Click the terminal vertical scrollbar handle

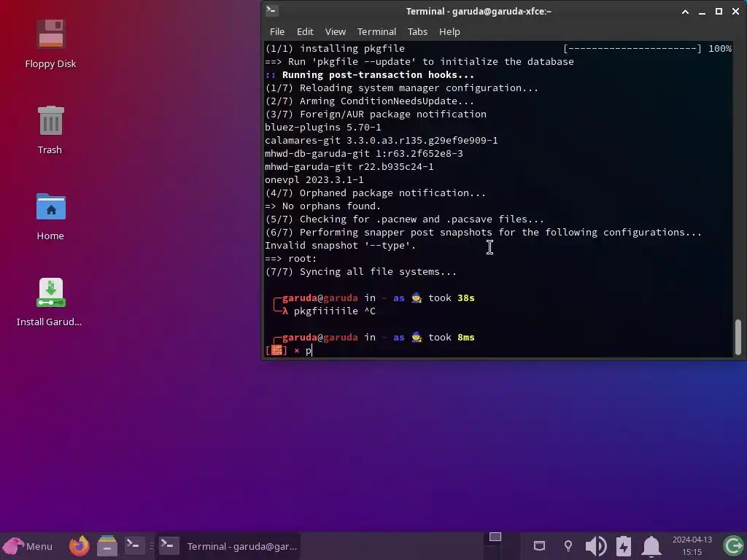(738, 337)
